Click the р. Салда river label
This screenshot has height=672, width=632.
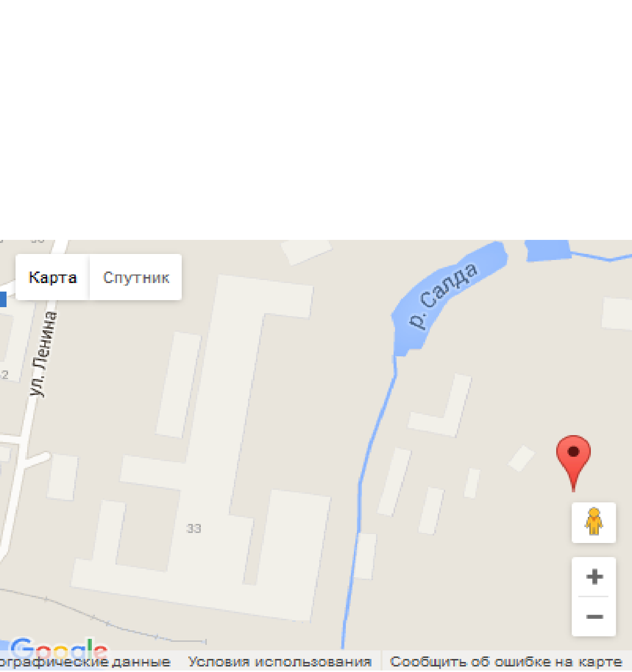(x=443, y=296)
